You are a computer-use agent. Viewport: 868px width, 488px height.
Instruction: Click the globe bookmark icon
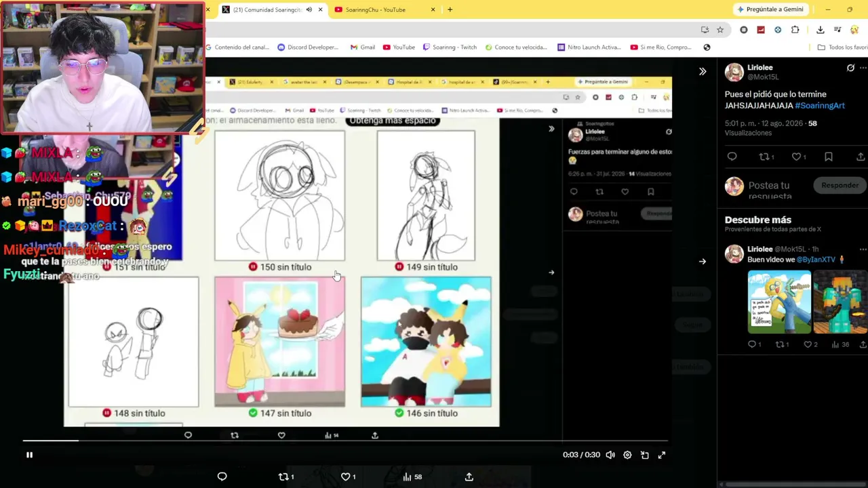click(x=707, y=47)
